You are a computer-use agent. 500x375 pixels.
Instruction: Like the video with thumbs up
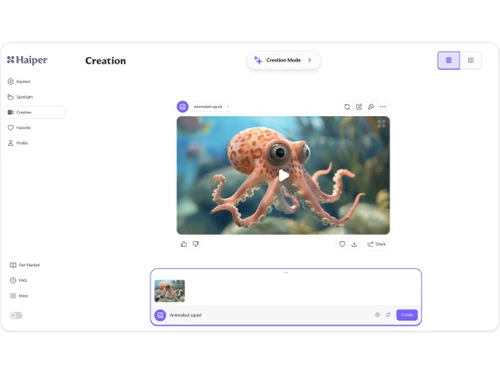tap(184, 244)
